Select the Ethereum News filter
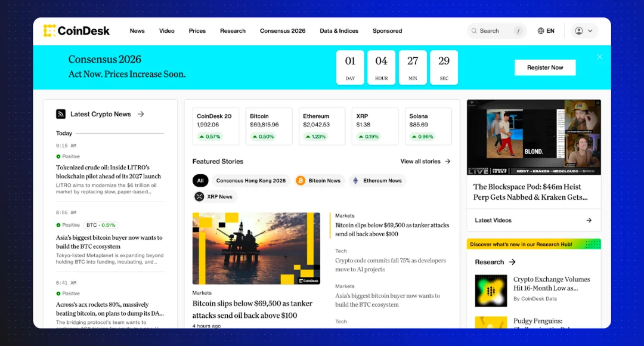 pyautogui.click(x=377, y=180)
